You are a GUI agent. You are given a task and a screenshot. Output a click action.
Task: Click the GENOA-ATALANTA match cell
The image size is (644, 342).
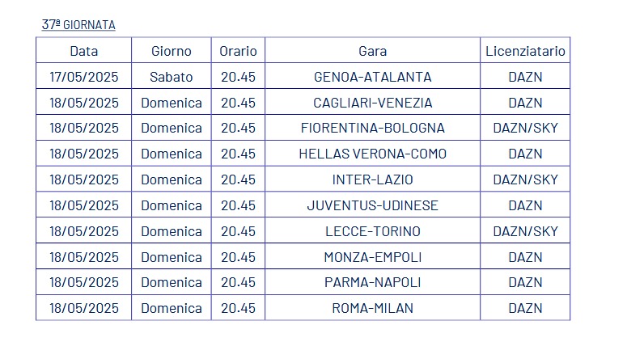click(372, 77)
